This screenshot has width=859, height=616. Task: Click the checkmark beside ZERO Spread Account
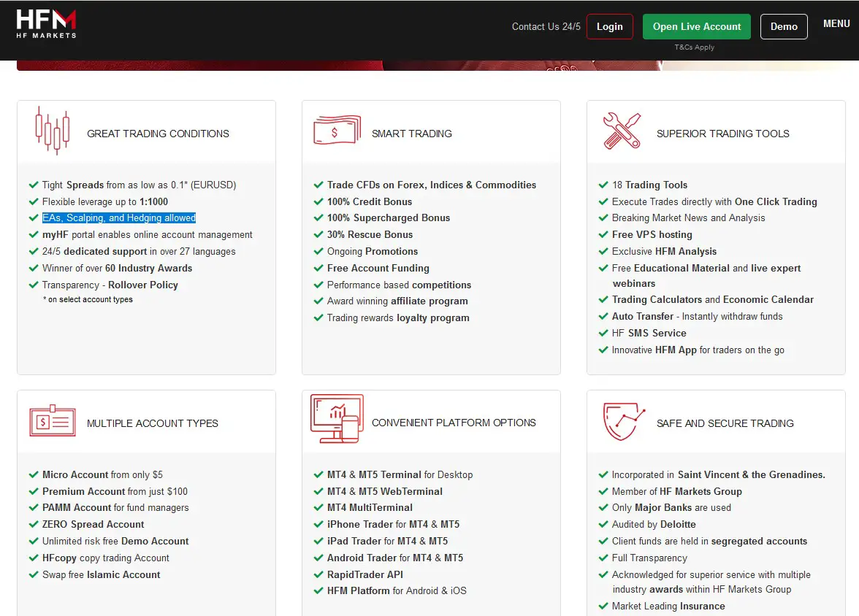tap(34, 524)
